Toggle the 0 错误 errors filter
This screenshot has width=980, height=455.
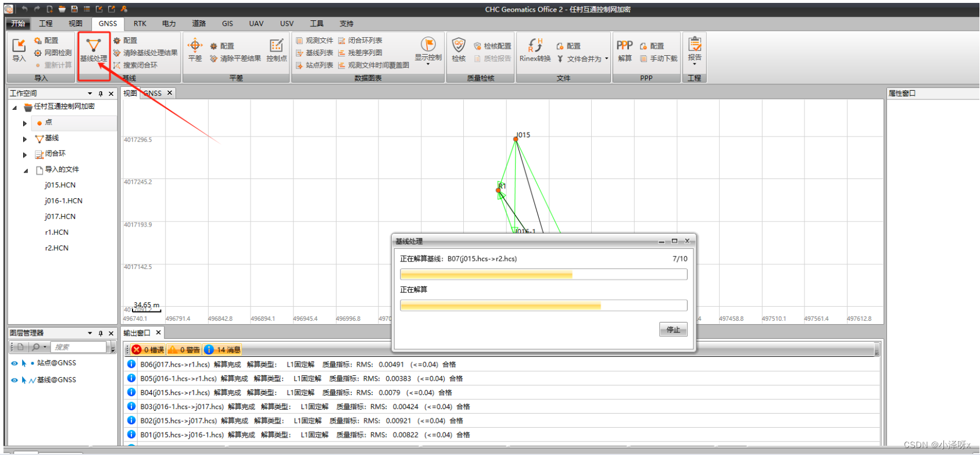148,350
